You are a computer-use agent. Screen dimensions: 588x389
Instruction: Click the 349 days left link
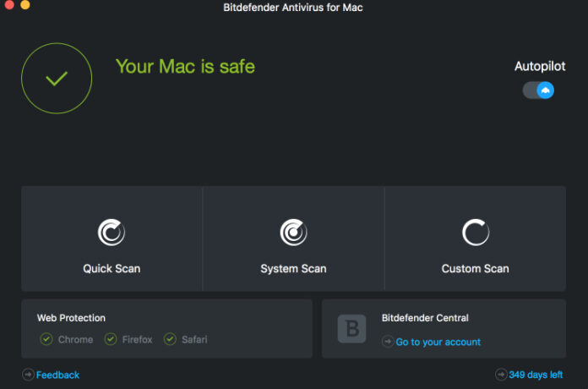coord(536,375)
